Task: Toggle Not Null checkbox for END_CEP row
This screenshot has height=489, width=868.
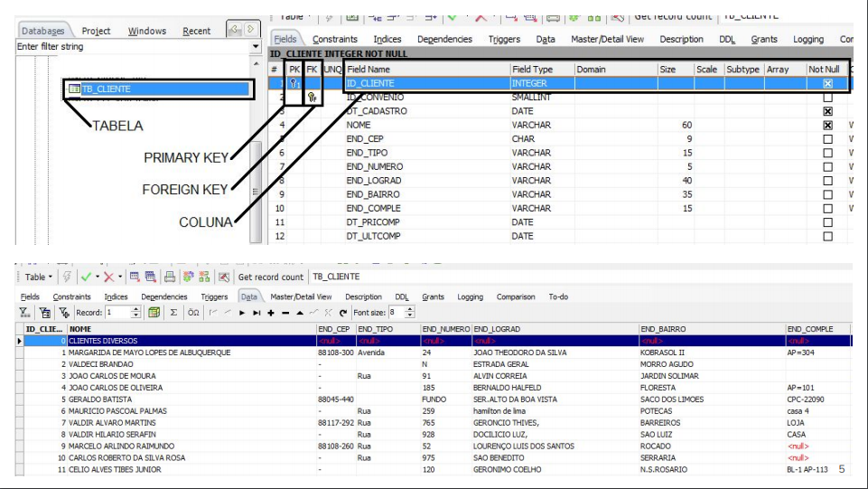Action: pos(827,139)
